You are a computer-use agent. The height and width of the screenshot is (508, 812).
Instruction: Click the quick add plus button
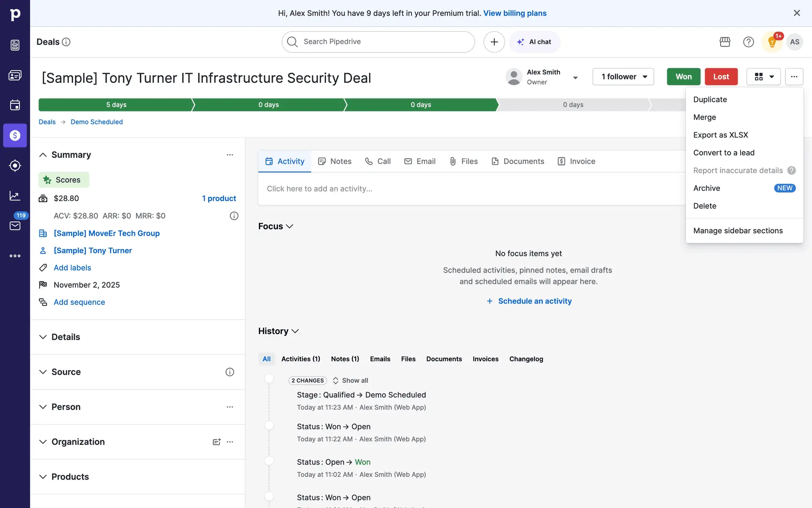coord(494,42)
